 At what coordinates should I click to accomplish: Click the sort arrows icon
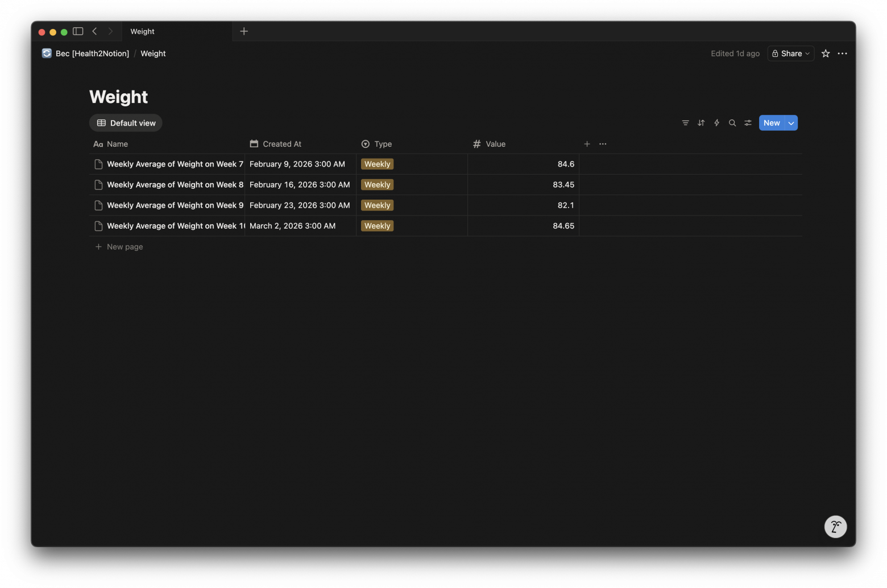(701, 123)
